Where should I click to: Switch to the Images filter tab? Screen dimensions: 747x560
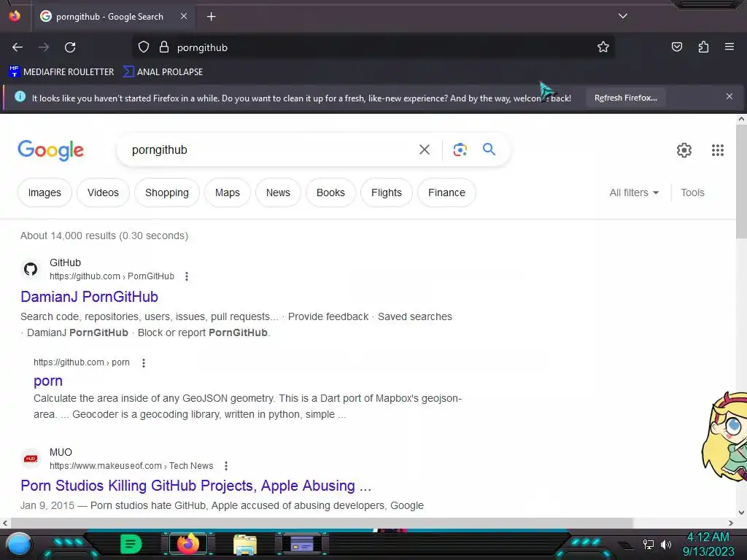coord(44,192)
